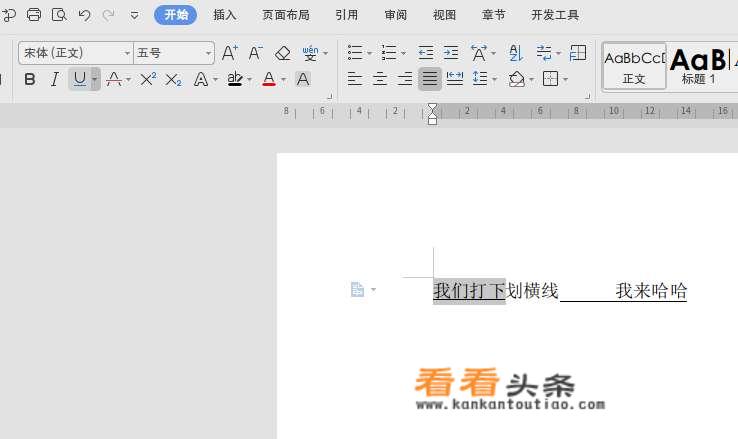
Task: Expand quick access toolbar customization arrow
Action: (x=134, y=16)
